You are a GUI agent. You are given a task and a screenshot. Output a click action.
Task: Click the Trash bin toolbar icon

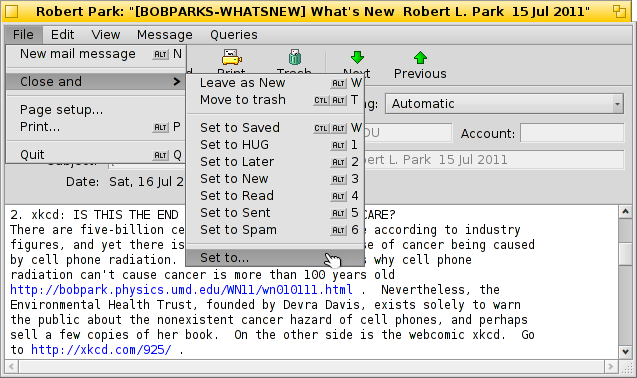click(x=295, y=58)
